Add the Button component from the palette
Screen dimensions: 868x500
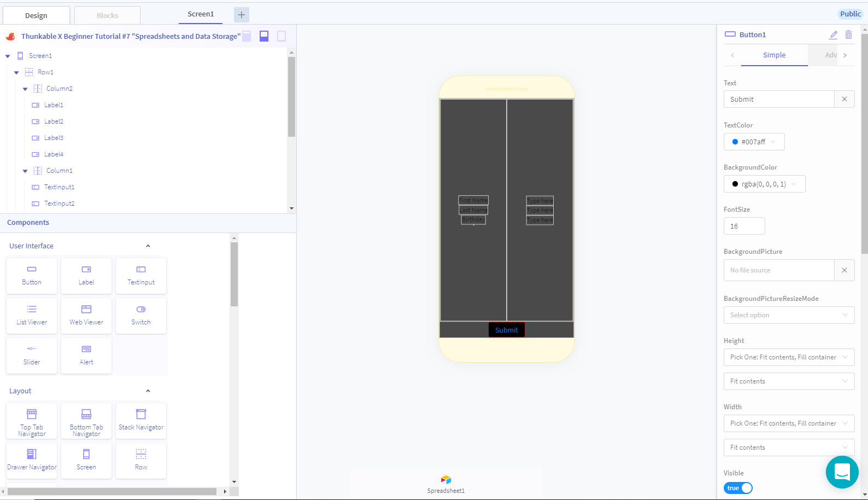[32, 276]
